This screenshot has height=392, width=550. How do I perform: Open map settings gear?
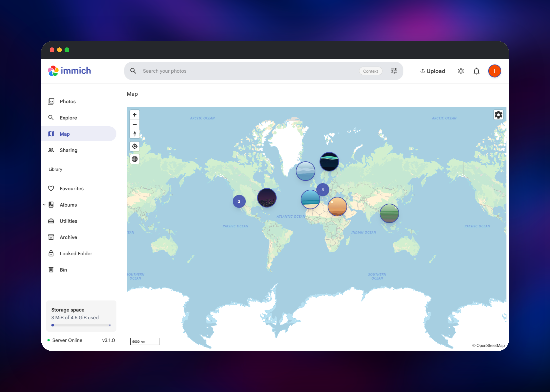498,115
